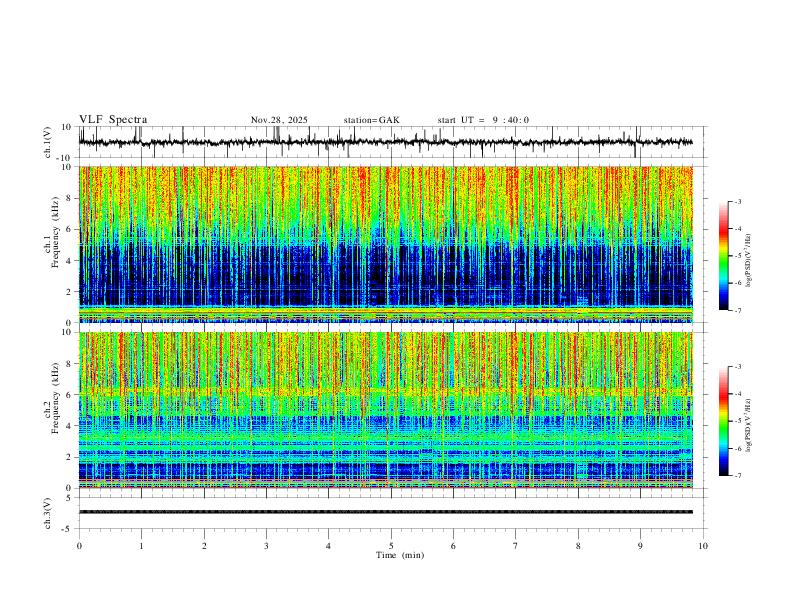Image resolution: width=792 pixels, height=612 pixels.
Task: Click the "start UT = 9 :40: 0" label
Action: click(x=483, y=120)
